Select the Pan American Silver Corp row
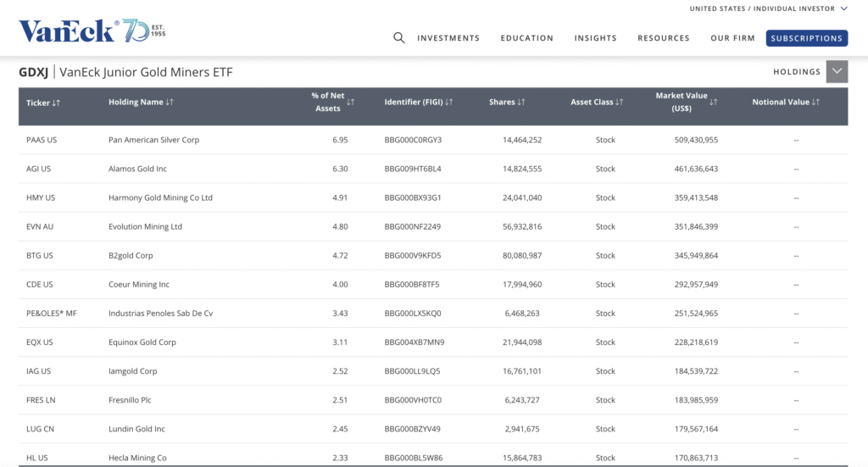 point(153,140)
